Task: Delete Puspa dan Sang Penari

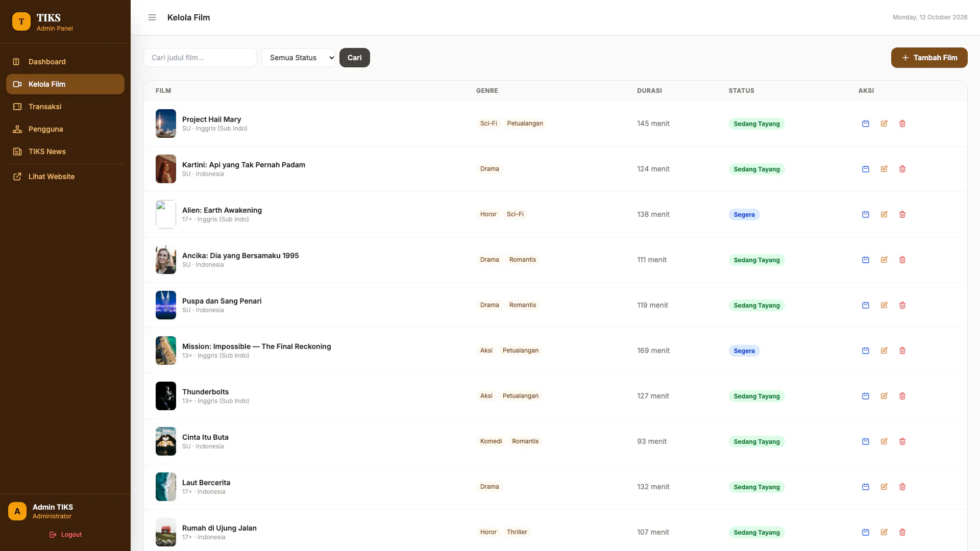Action: (902, 305)
